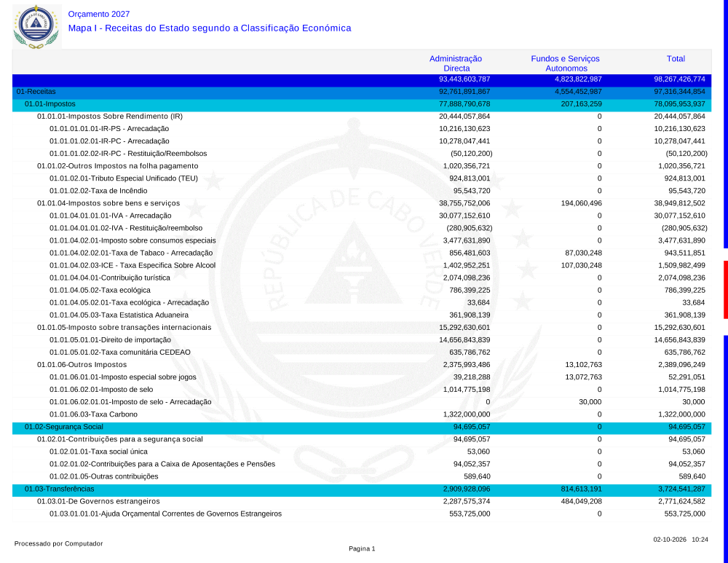The height and width of the screenshot is (563, 728).
Task: Select the "Taxa de Incêndio" row label
Action: pyautogui.click(x=98, y=191)
